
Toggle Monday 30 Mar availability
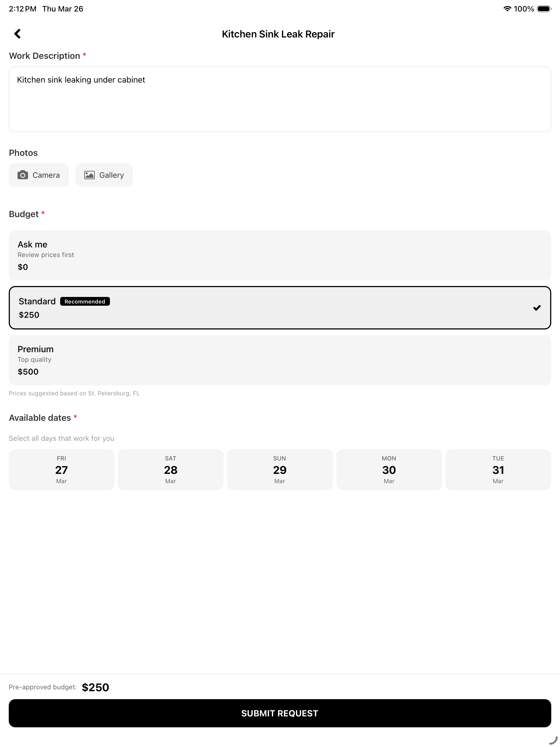point(389,469)
